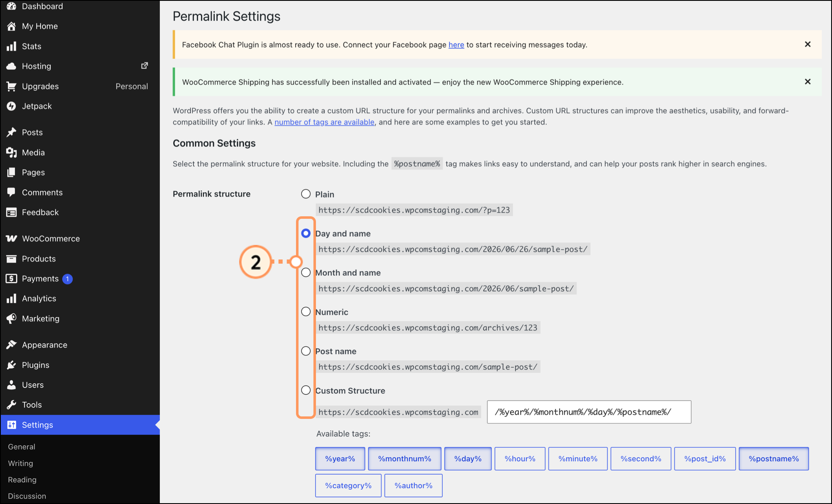Click the Users person icon
This screenshot has height=504, width=832.
pyautogui.click(x=12, y=385)
